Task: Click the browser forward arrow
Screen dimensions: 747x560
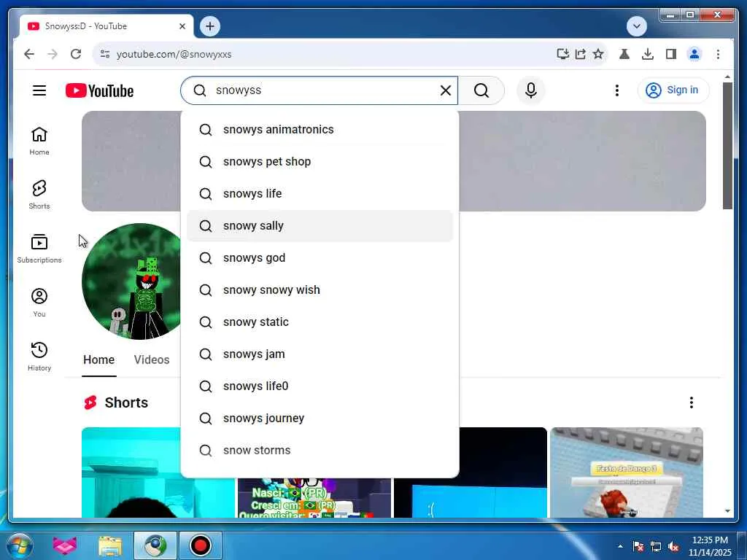Action: 53,54
